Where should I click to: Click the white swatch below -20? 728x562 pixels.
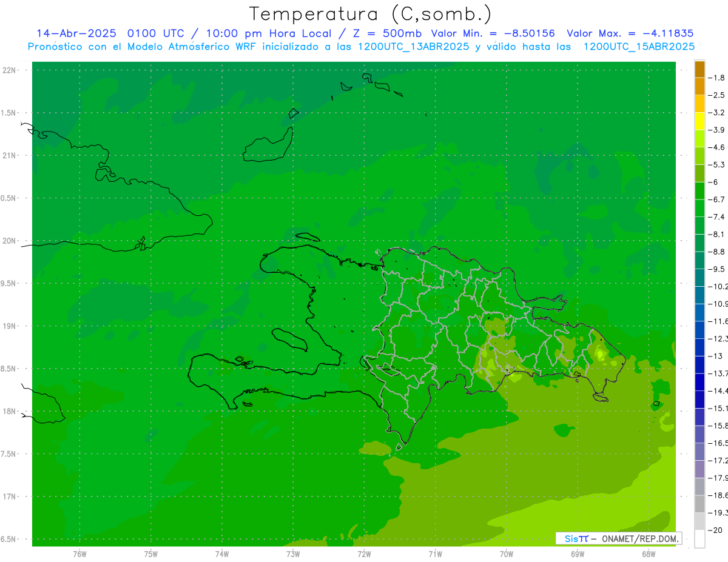click(699, 539)
